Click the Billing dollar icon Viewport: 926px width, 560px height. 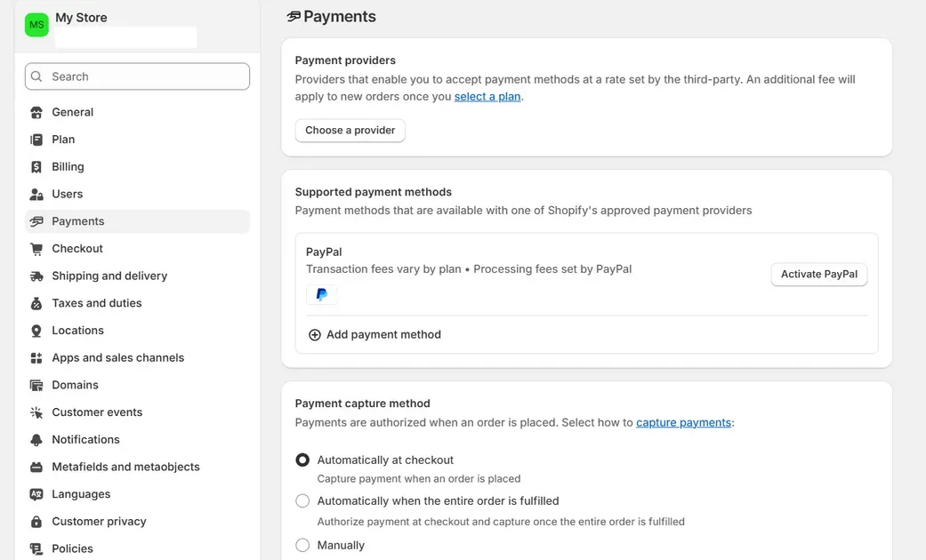point(36,166)
